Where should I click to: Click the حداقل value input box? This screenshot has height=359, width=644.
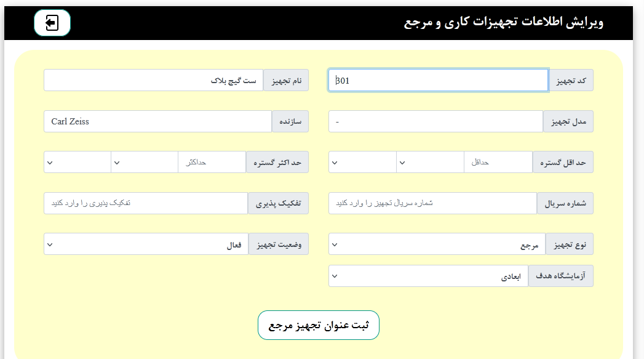498,161
